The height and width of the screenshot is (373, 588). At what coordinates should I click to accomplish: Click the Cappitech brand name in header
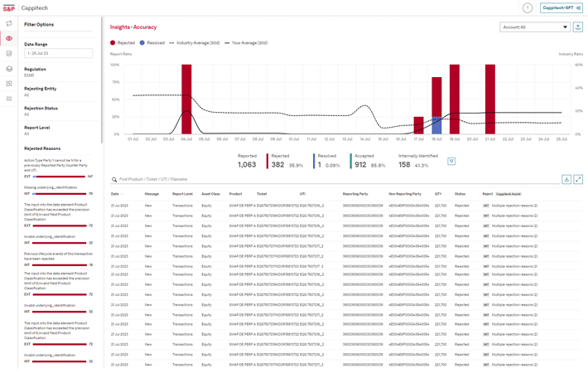point(35,8)
